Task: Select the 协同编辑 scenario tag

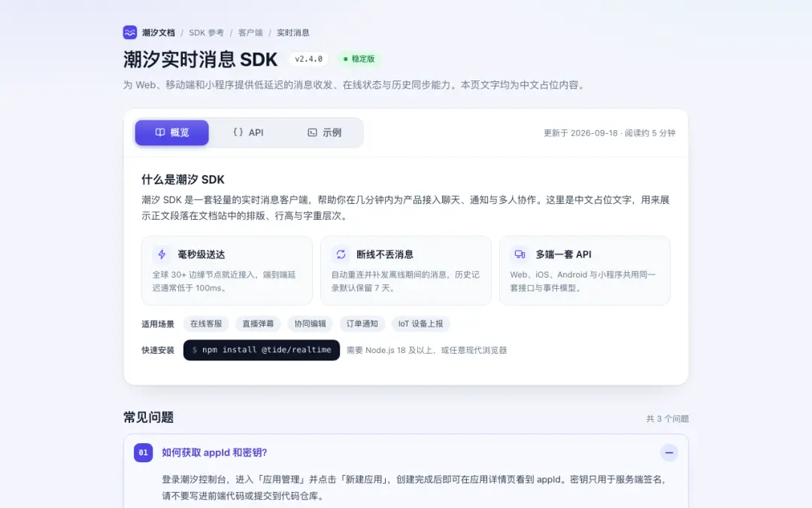Action: tap(311, 324)
